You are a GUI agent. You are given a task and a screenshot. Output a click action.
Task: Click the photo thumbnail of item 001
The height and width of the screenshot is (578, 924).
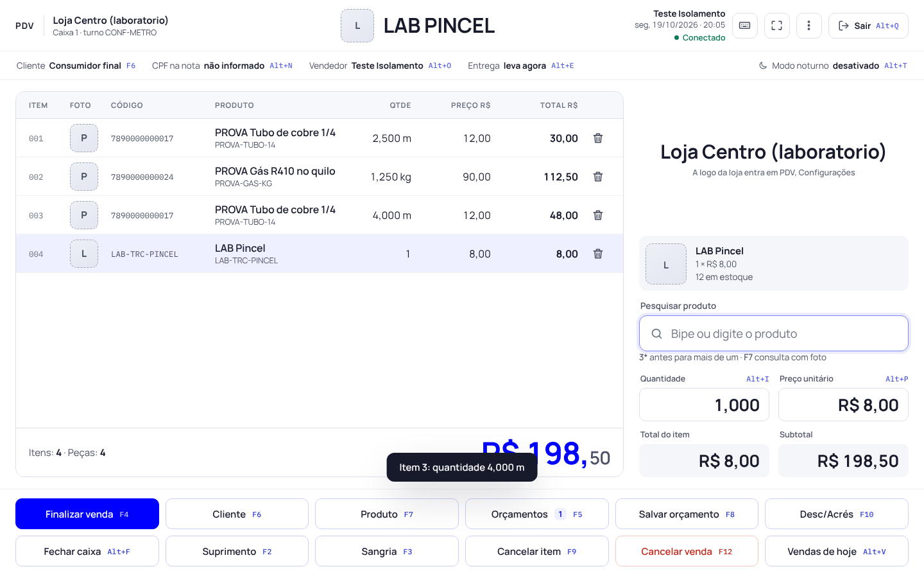84,138
